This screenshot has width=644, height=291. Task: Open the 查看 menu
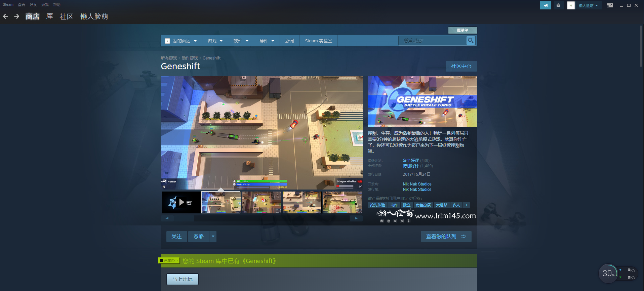(22, 5)
